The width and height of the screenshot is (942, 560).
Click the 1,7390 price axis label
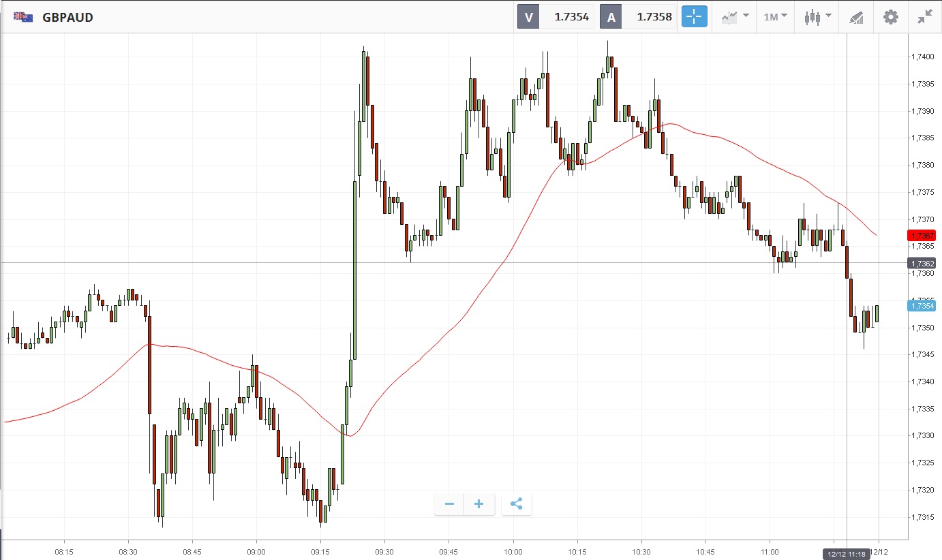point(922,111)
